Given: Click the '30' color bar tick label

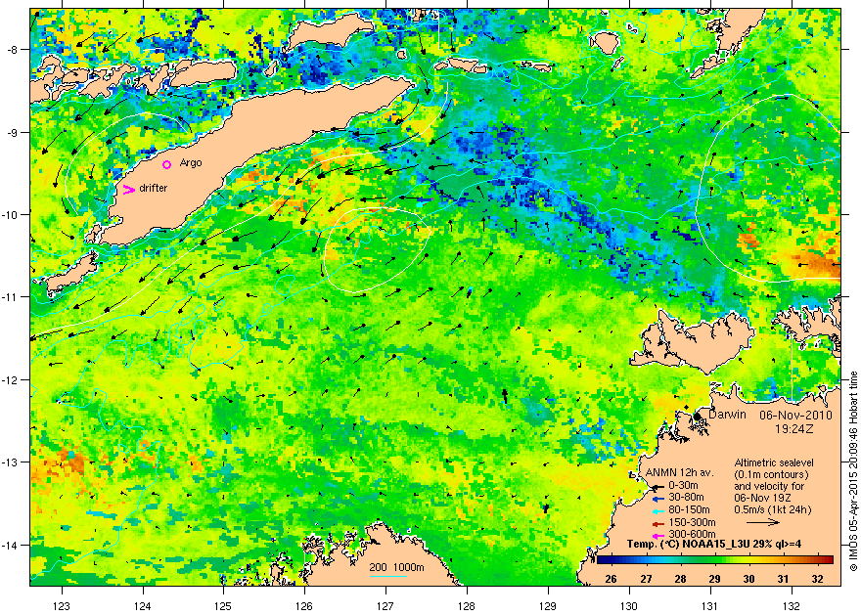Looking at the screenshot, I should pyautogui.click(x=749, y=579).
